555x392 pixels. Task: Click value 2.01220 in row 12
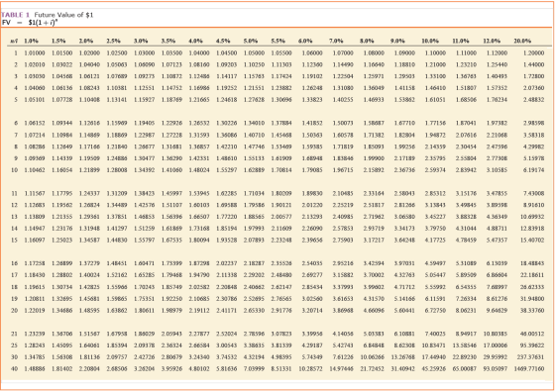(x=312, y=205)
